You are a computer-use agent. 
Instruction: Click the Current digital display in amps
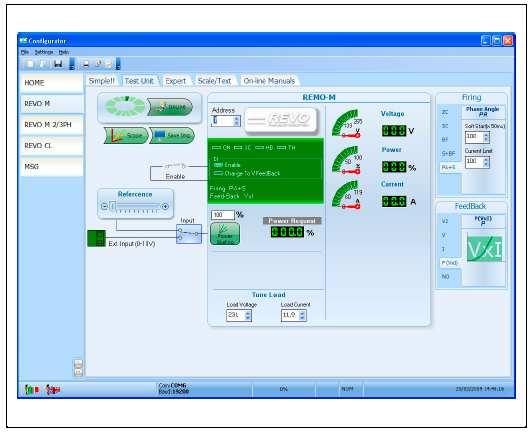(394, 201)
